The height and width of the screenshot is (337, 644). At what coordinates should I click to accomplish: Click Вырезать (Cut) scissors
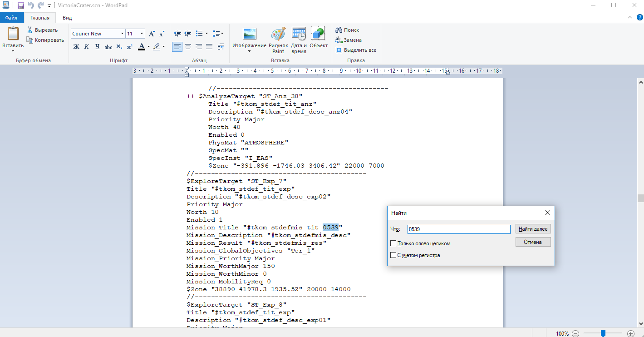point(42,30)
